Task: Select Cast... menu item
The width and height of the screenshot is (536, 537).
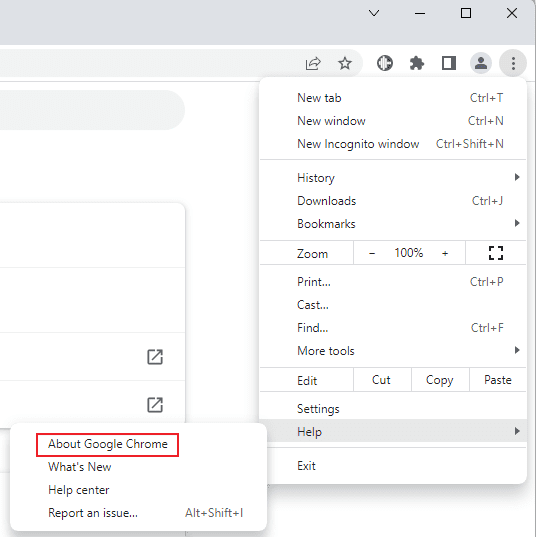Action: [x=393, y=305]
